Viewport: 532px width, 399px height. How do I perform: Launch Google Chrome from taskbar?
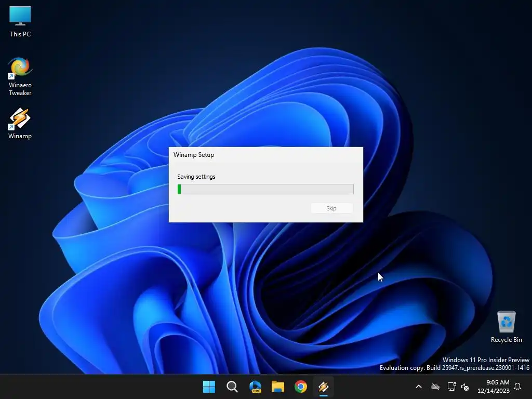pyautogui.click(x=301, y=387)
